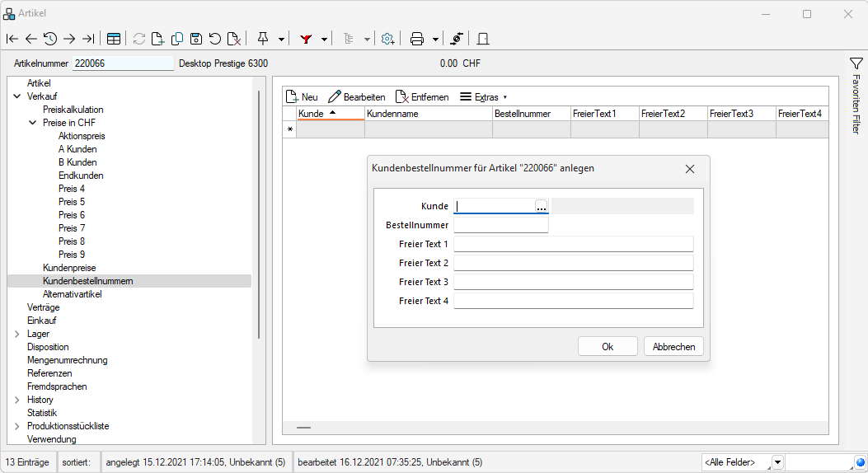Expand the Lager tree node
Image resolution: width=868 pixels, height=473 pixels.
pos(17,334)
